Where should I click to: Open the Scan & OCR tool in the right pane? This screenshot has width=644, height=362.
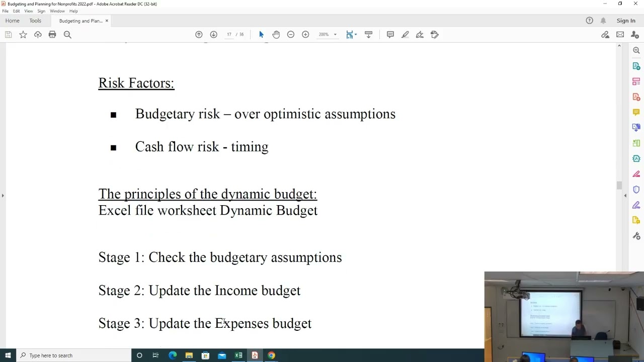[x=636, y=143]
